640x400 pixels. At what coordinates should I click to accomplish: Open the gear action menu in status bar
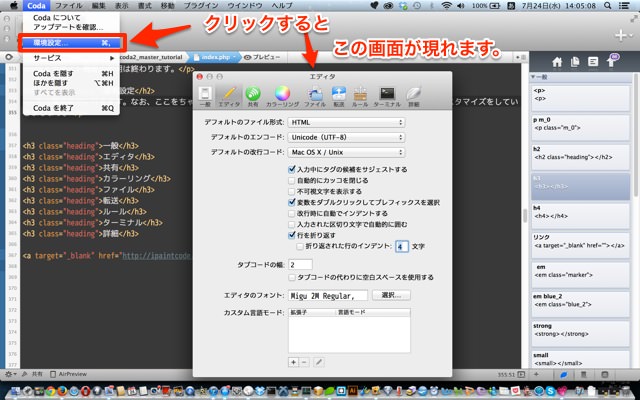(10, 374)
